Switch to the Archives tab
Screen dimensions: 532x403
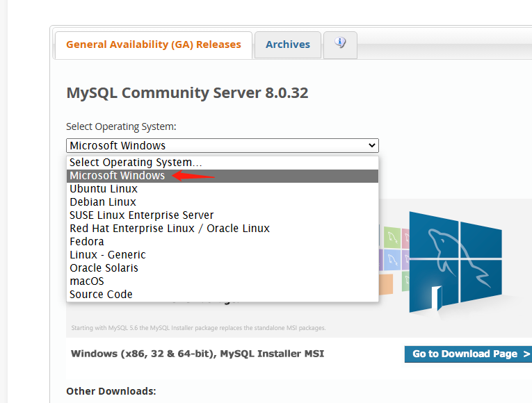pyautogui.click(x=288, y=44)
